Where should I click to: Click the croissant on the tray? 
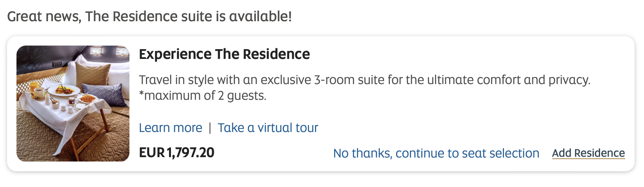[x=88, y=98]
